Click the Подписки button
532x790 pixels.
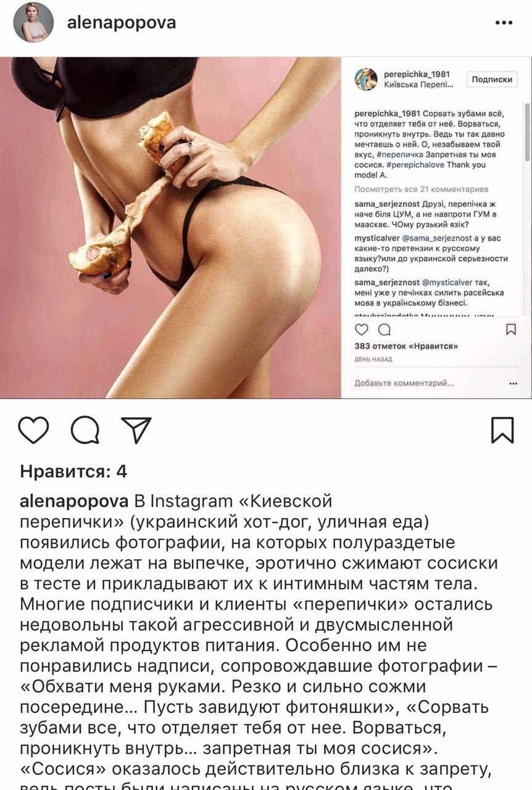tap(492, 80)
